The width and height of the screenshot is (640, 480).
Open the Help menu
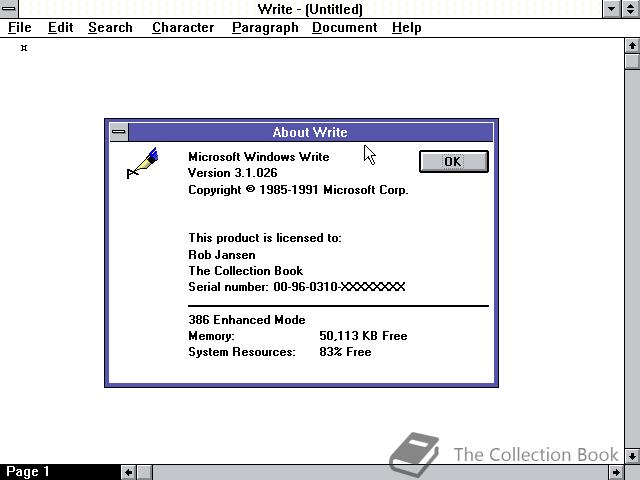tap(407, 27)
